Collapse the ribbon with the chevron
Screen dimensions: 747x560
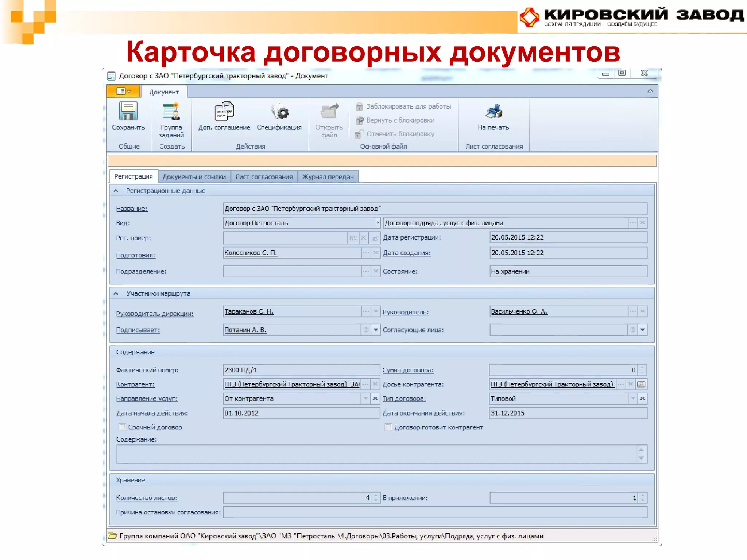coord(650,92)
